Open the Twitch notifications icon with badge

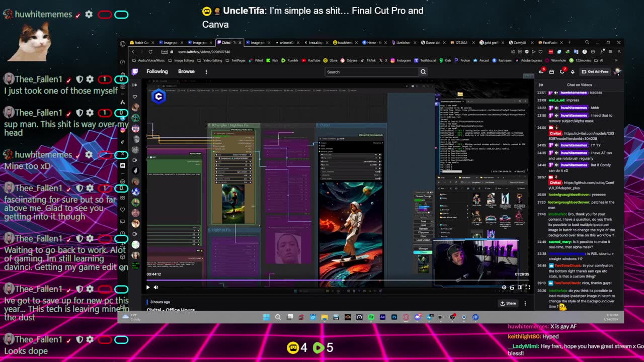(x=541, y=71)
